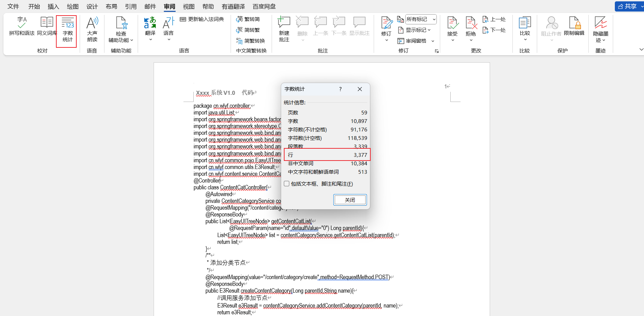Jump to 下一处 change

[x=494, y=30]
